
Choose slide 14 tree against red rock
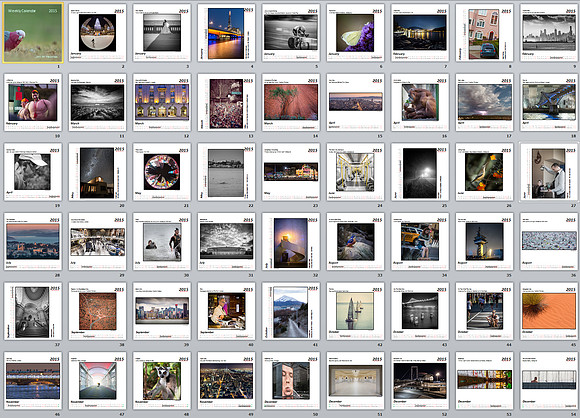pyautogui.click(x=291, y=102)
